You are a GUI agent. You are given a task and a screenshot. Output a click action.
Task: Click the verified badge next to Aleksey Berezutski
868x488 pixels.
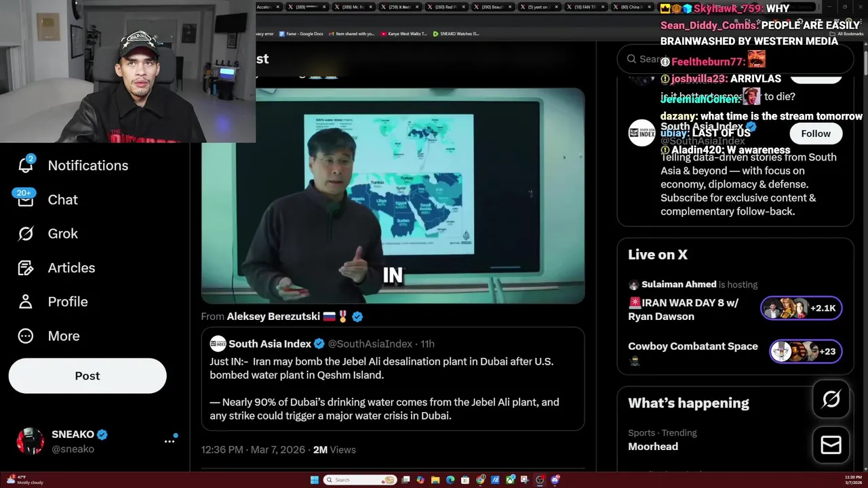point(357,317)
